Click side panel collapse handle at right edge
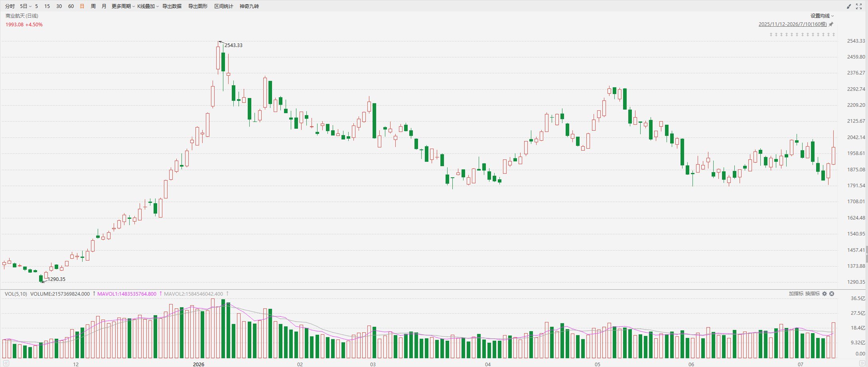This screenshot has height=367, width=868. click(x=866, y=254)
